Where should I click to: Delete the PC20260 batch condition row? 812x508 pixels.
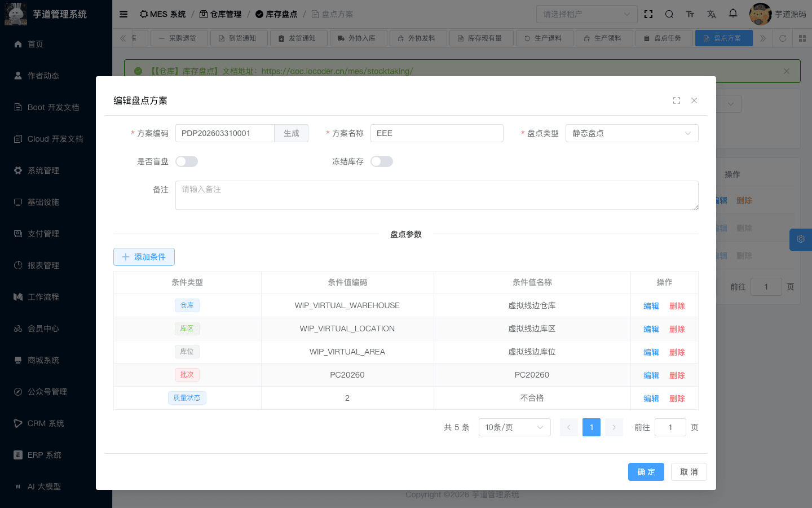click(677, 375)
